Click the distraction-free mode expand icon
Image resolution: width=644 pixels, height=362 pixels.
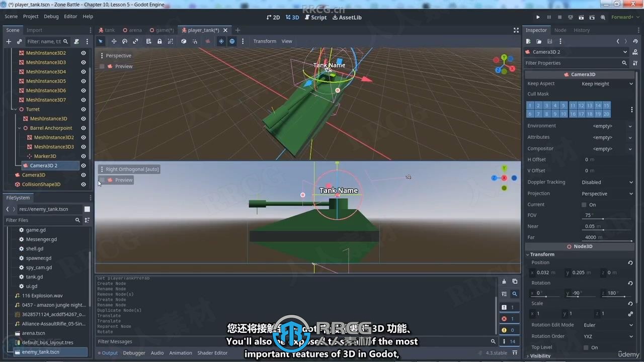click(x=516, y=30)
